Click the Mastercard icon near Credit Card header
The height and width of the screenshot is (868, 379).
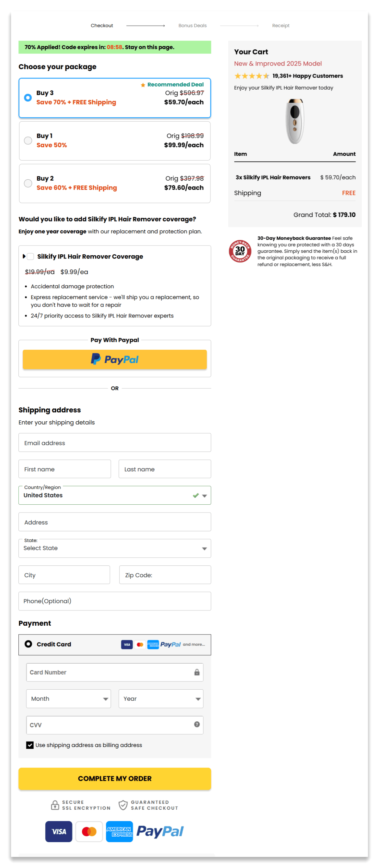point(140,644)
